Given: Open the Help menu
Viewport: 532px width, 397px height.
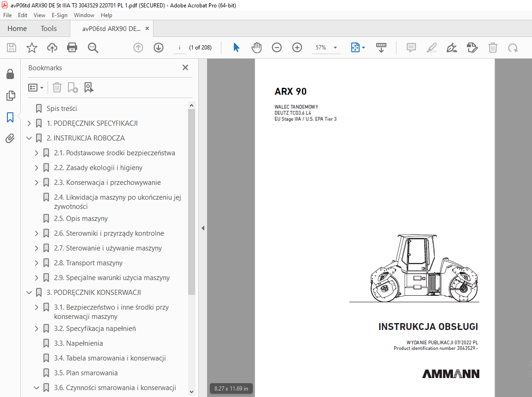Looking at the screenshot, I should [x=106, y=15].
